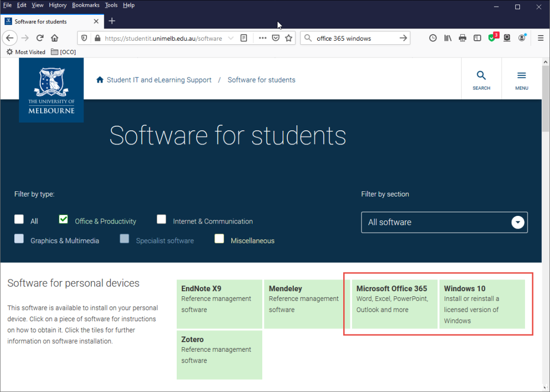Click the University of Melbourne logo
This screenshot has width=550, height=392.
click(x=51, y=90)
